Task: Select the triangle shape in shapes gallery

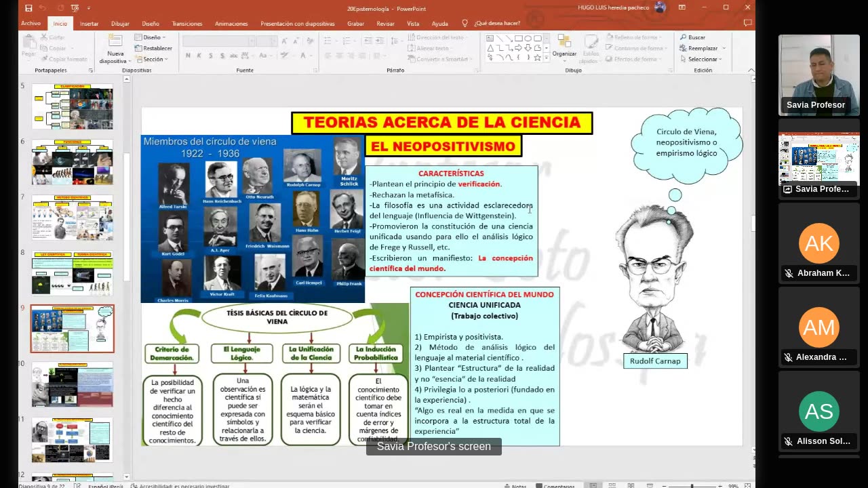Action: click(490, 48)
